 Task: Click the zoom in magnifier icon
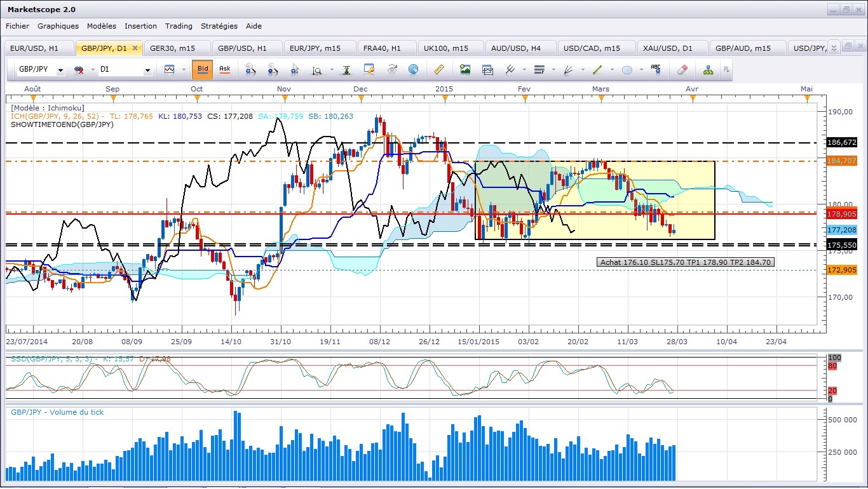tap(250, 70)
